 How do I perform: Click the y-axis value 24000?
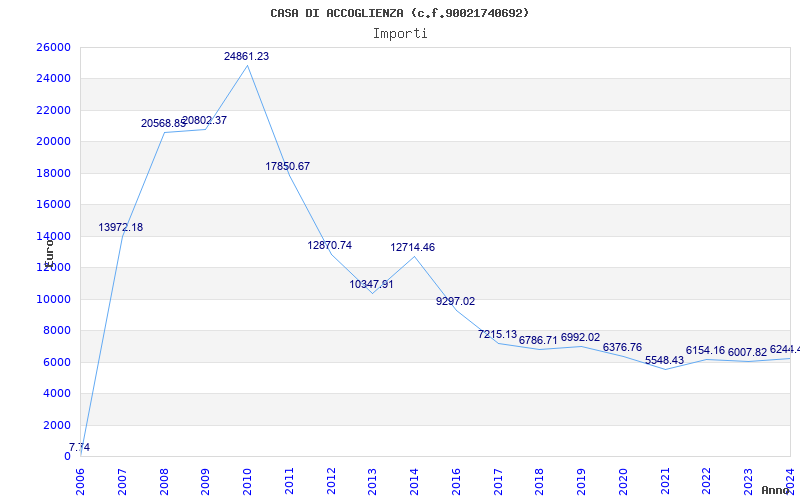tap(54, 79)
